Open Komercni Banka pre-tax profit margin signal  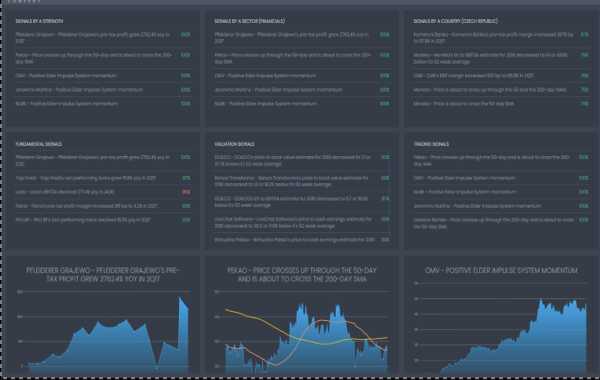[x=501, y=38]
